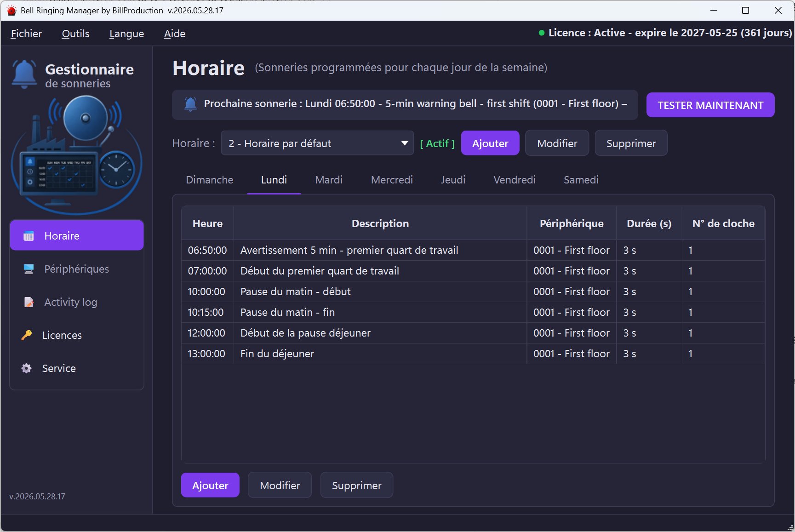This screenshot has width=795, height=532.
Task: Click the Description column header
Action: coord(380,223)
